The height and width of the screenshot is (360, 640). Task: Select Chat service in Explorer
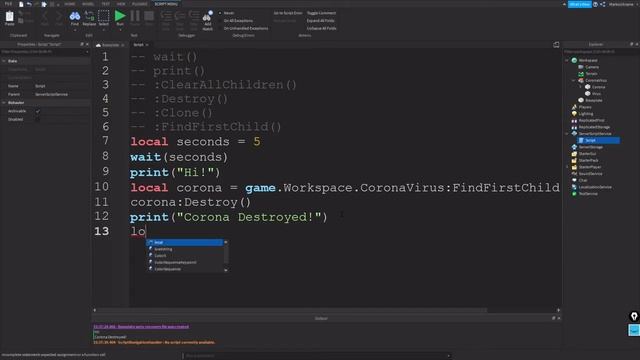(x=580, y=180)
